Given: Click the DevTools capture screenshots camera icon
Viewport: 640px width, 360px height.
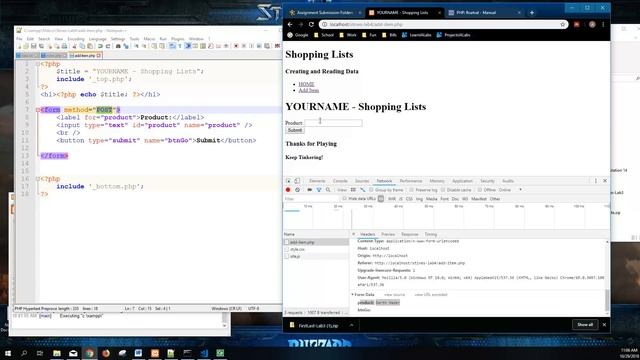Looking at the screenshot, I should 310,190.
